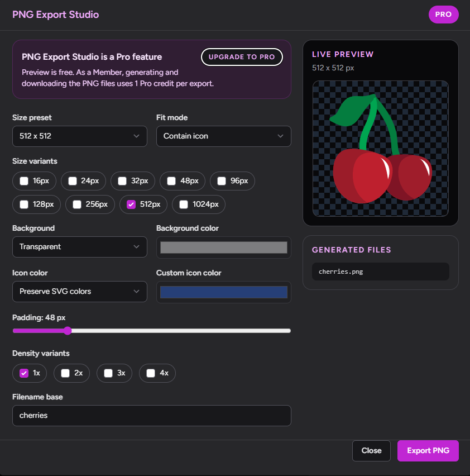This screenshot has height=476, width=470.
Task: Close the export dialog
Action: [371, 451]
